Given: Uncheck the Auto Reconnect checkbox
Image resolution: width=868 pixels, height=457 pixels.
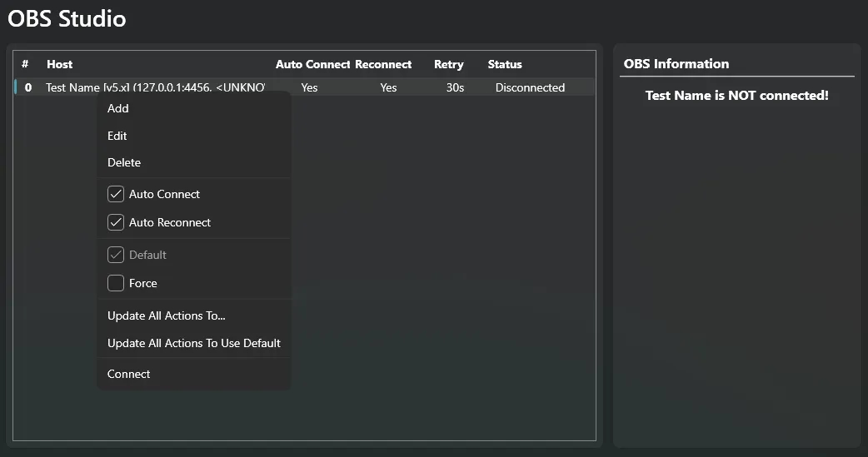Looking at the screenshot, I should point(116,222).
